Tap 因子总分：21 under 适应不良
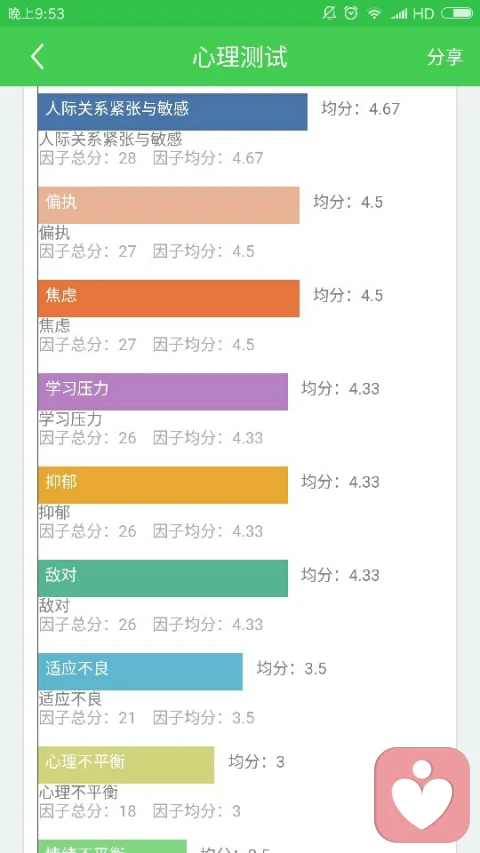The image size is (480, 853). (x=88, y=718)
